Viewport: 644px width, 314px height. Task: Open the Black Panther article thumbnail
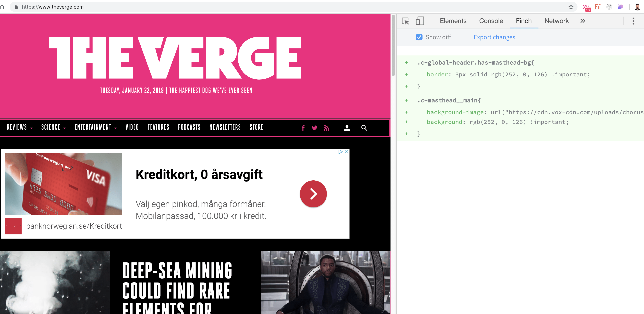tap(325, 283)
